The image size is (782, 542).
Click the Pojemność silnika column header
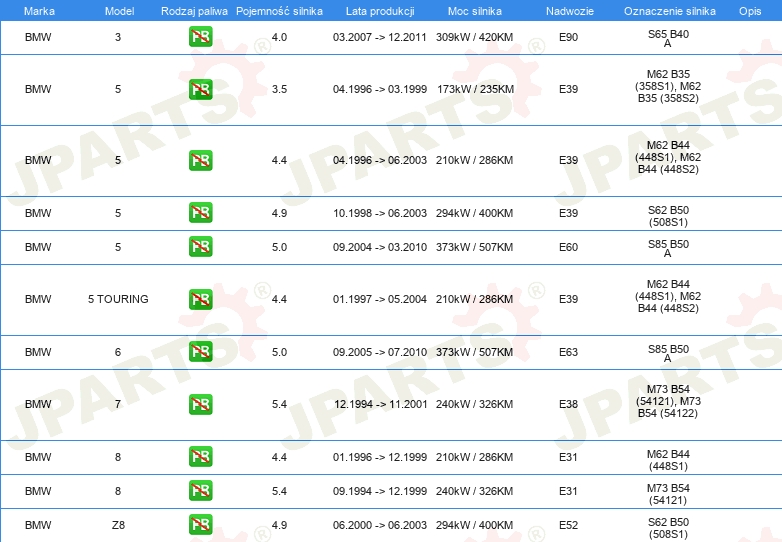point(279,11)
